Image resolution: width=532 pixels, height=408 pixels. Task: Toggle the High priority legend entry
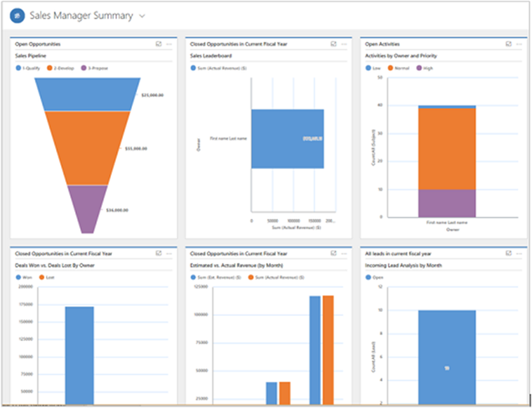click(x=424, y=68)
